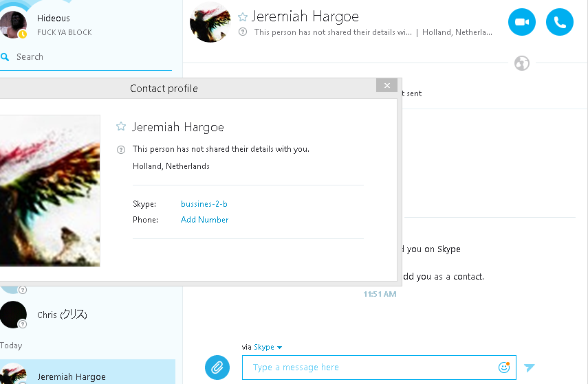Close the Contact profile dialog
This screenshot has height=384, width=588.
pos(387,85)
